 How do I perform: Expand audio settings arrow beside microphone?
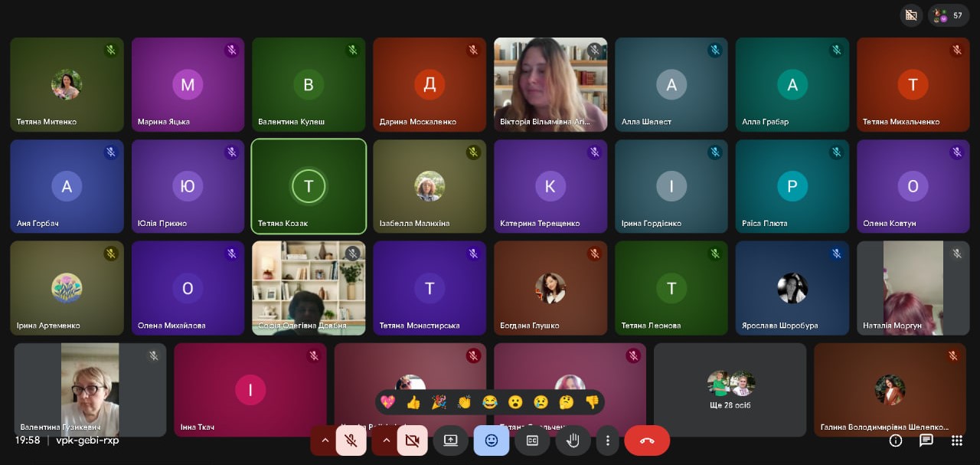point(325,440)
